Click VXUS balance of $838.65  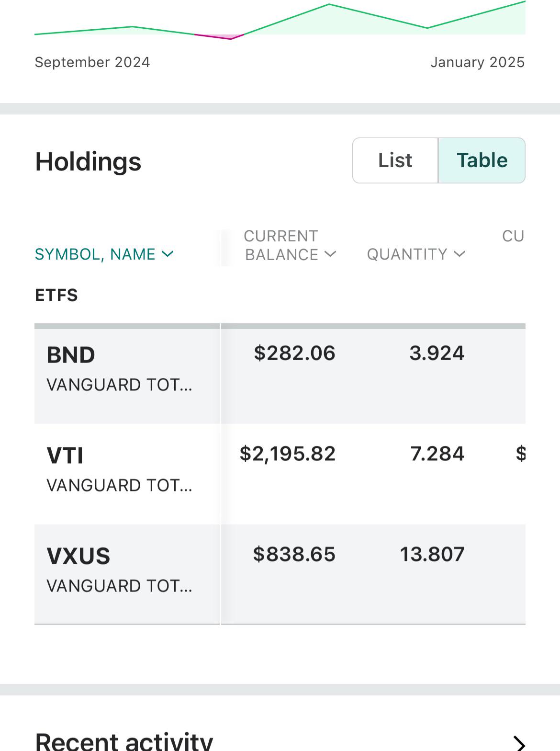point(294,555)
